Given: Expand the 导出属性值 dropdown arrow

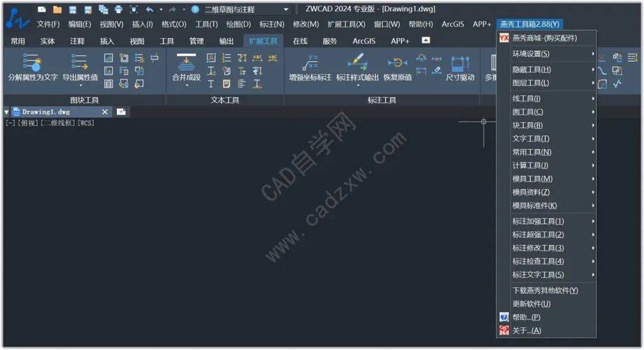Looking at the screenshot, I should [x=80, y=86].
